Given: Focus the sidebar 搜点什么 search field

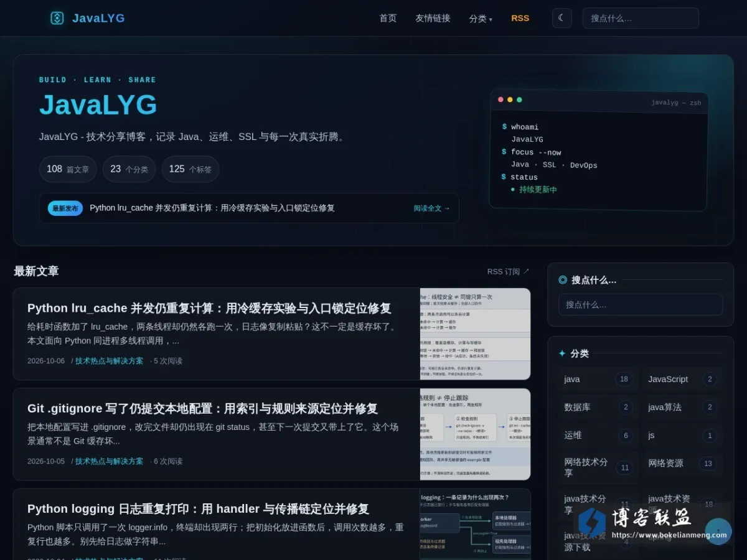Looking at the screenshot, I should pyautogui.click(x=641, y=305).
